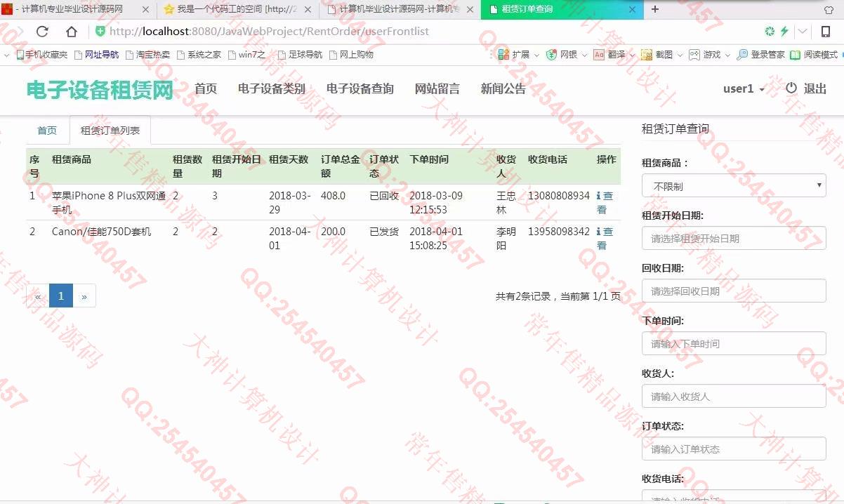
Task: Click phone number 13958098342
Action: pos(559,232)
